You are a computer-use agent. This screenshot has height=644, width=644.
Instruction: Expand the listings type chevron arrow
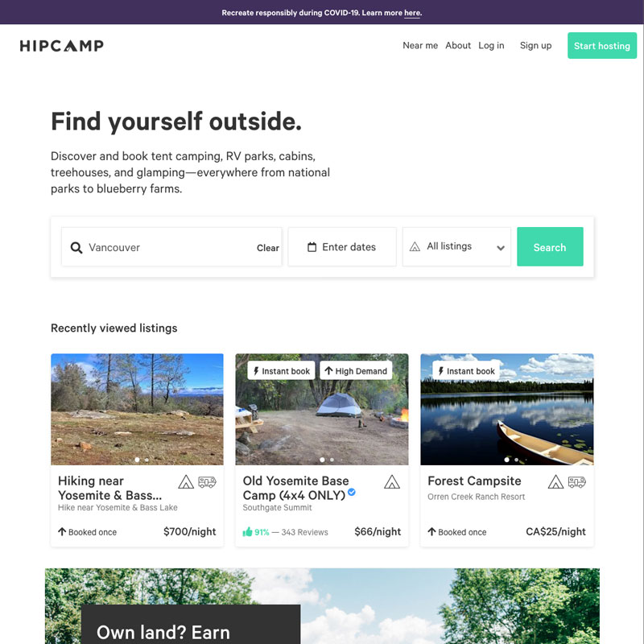coord(500,248)
